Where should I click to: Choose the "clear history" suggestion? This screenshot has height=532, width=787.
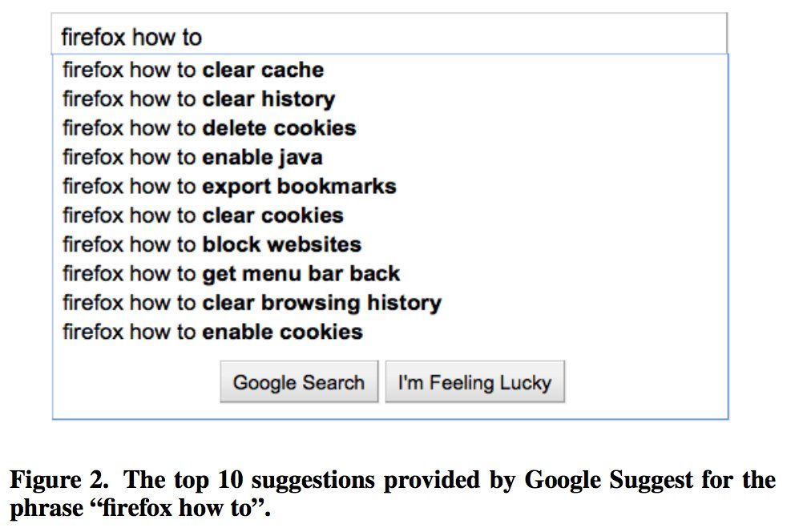199,99
